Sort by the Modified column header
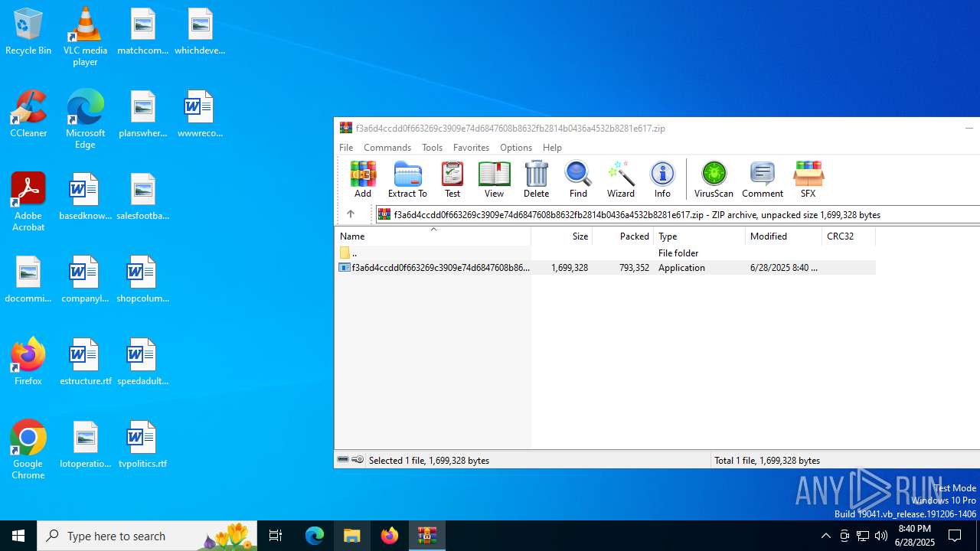 [784, 236]
